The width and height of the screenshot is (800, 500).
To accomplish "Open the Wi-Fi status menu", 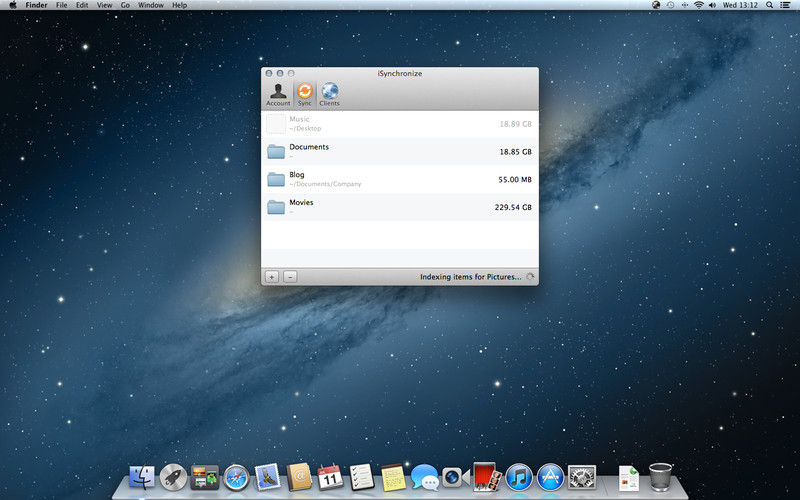I will click(x=698, y=5).
